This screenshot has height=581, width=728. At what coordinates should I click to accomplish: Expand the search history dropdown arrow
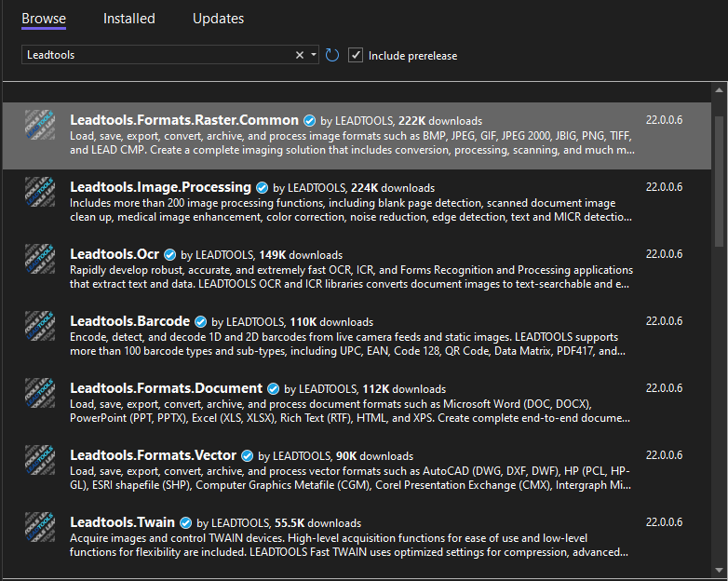coord(314,55)
